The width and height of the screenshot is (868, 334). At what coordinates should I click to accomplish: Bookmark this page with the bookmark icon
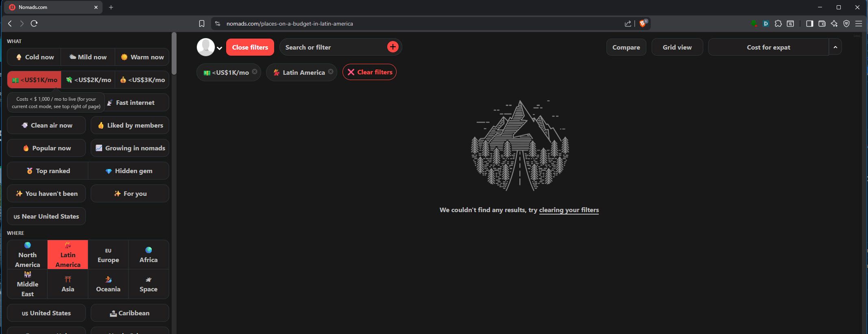click(201, 24)
